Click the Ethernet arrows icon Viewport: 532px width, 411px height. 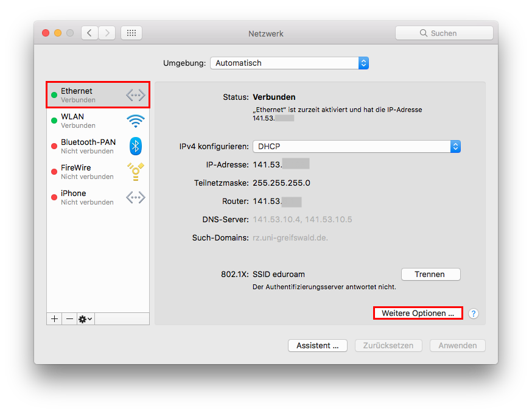[x=135, y=95]
